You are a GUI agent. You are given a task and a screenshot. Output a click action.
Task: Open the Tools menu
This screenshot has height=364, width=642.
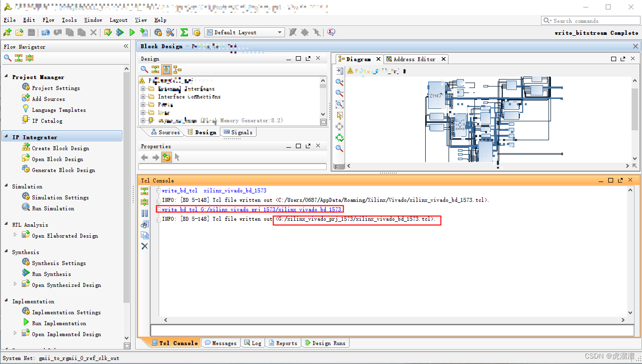(69, 20)
